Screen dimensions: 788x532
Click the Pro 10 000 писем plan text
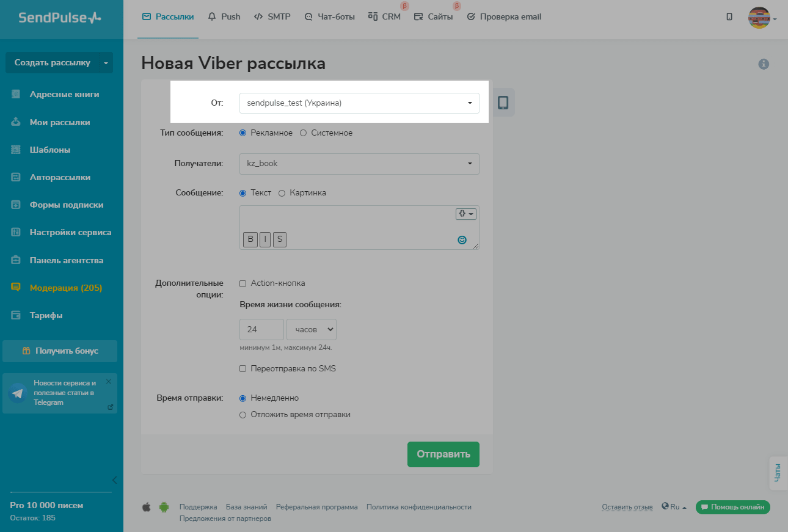46,505
